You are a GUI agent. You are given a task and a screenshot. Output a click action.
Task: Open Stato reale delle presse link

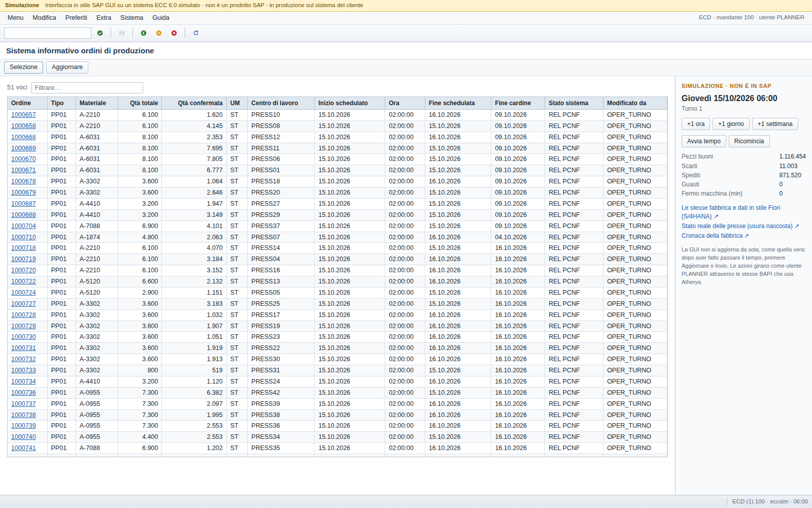pos(740,226)
